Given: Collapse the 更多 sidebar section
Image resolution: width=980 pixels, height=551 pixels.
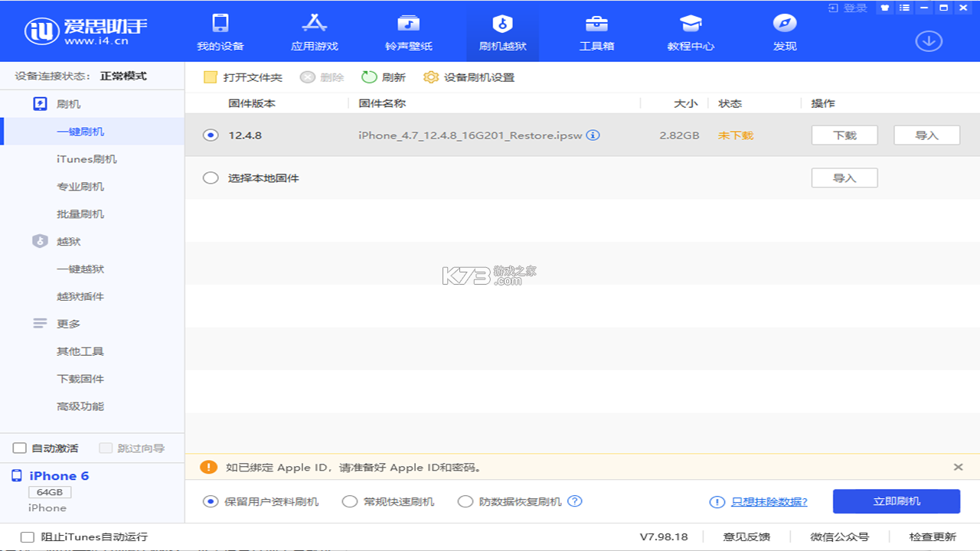Looking at the screenshot, I should pos(57,324).
